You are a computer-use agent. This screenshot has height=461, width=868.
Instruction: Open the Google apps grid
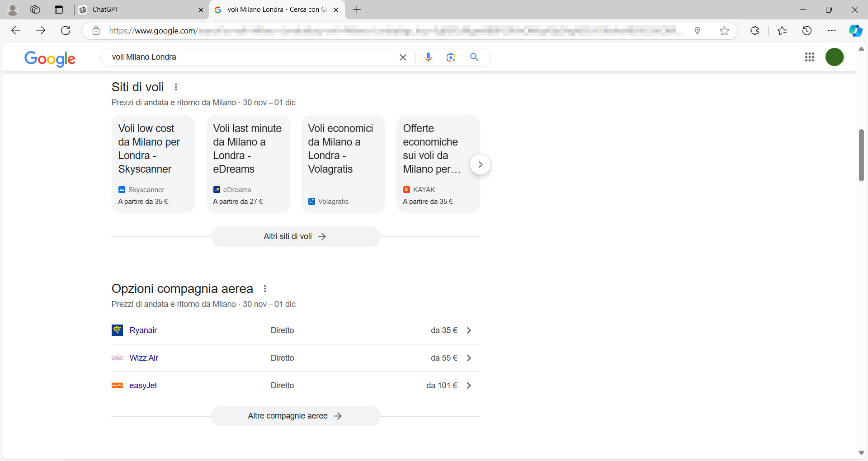[x=810, y=57]
